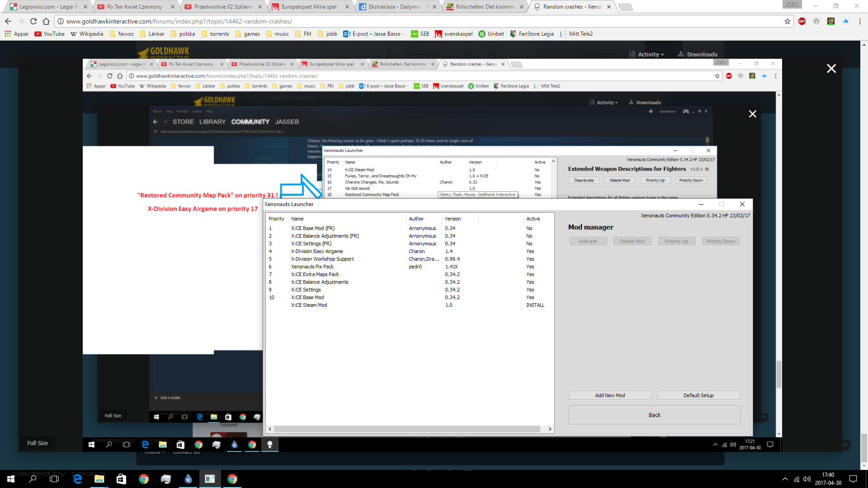Image resolution: width=868 pixels, height=488 pixels.
Task: View site information icon beside the URL
Action: pos(61,21)
